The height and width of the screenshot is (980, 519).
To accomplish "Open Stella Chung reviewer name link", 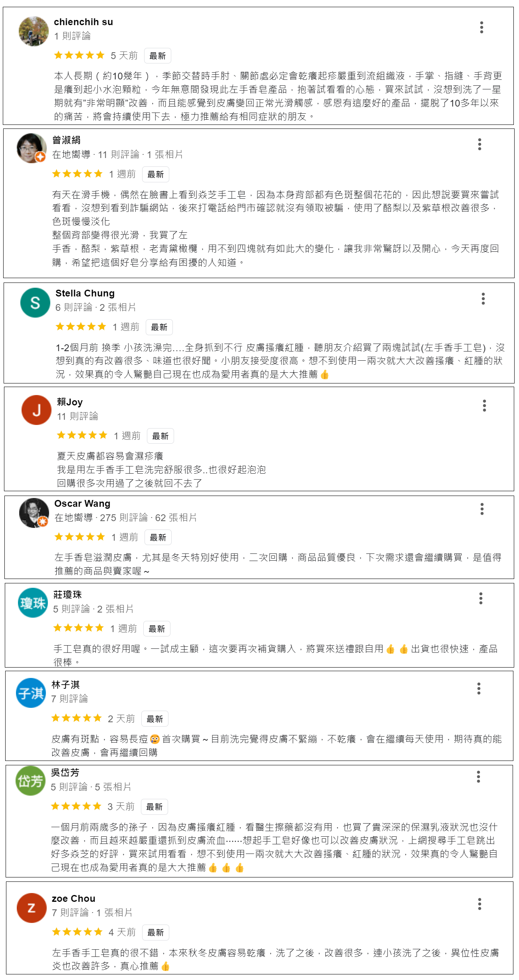I will (x=85, y=293).
